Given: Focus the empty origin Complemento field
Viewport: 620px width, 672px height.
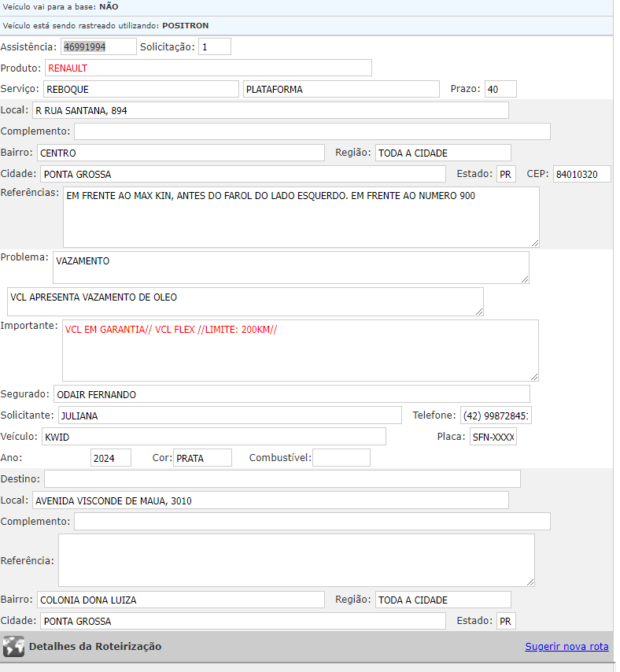Looking at the screenshot, I should (312, 131).
